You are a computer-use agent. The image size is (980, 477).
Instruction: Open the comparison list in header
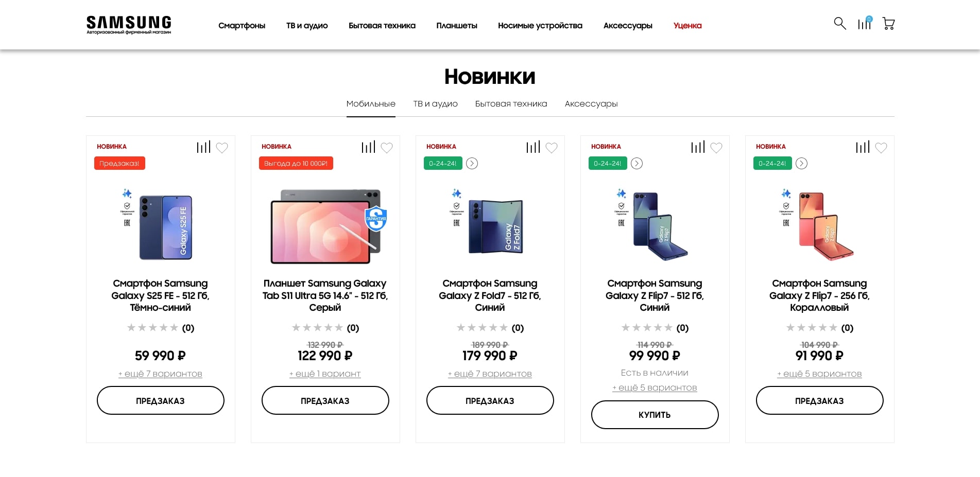tap(864, 24)
